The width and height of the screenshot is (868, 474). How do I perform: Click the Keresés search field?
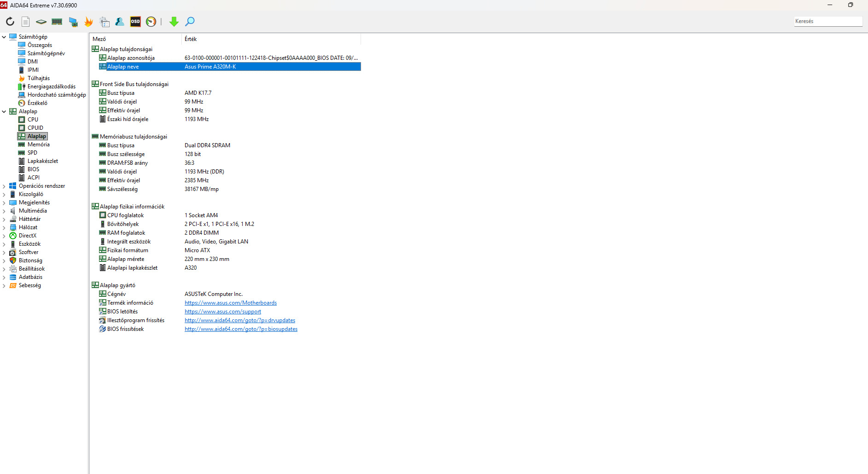point(828,21)
